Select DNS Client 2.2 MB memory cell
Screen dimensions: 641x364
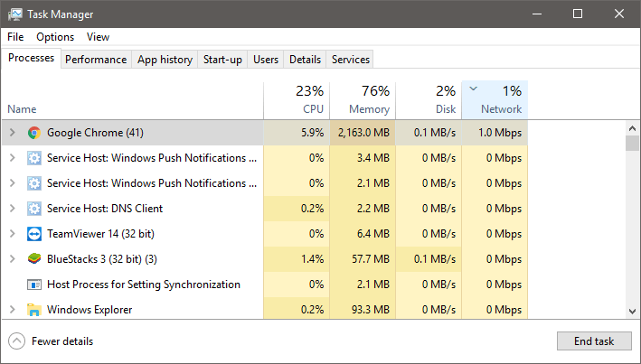pyautogui.click(x=363, y=209)
